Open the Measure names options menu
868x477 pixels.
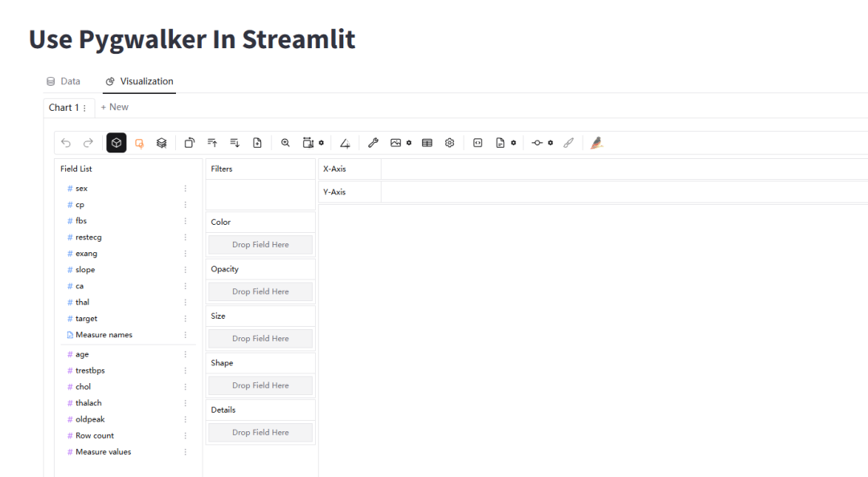(186, 335)
